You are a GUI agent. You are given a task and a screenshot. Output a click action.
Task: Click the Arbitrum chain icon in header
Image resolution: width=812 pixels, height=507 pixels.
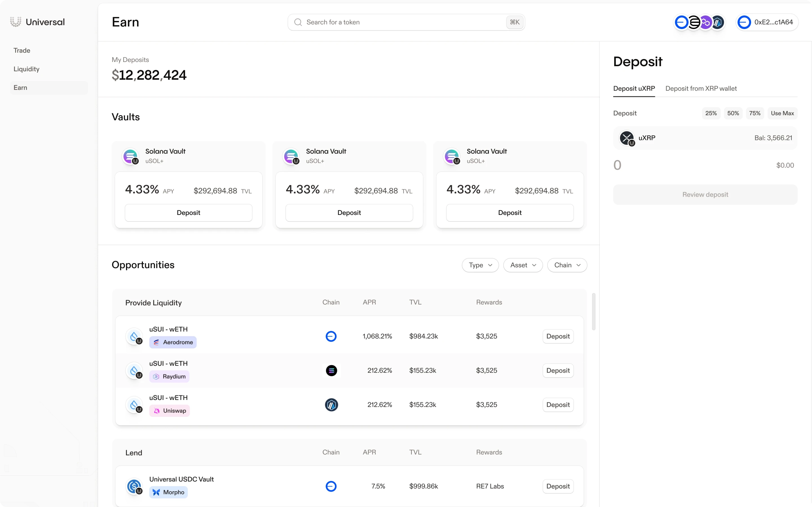point(718,23)
